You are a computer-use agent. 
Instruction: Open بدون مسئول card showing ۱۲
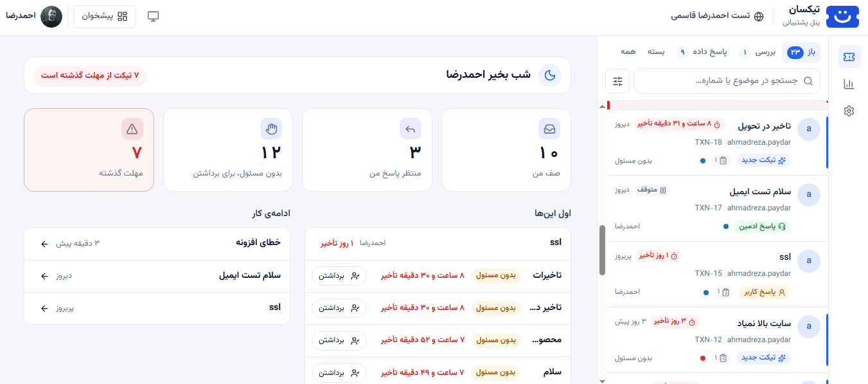coord(228,150)
